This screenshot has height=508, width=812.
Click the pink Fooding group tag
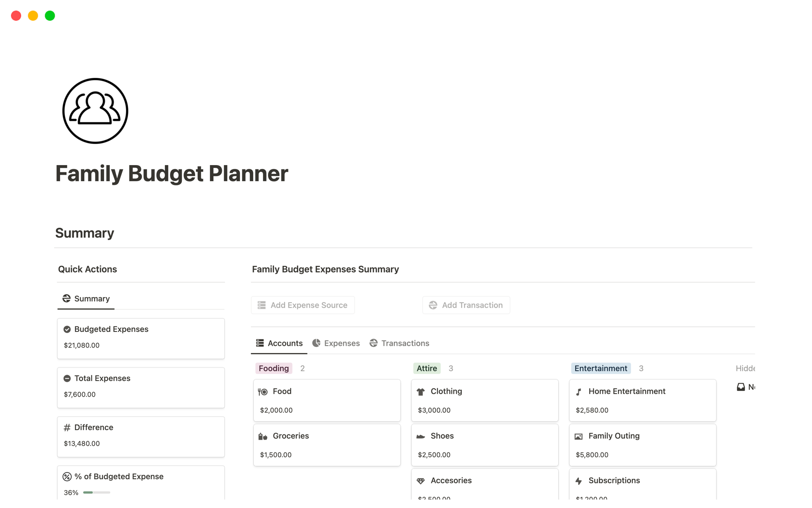click(274, 368)
